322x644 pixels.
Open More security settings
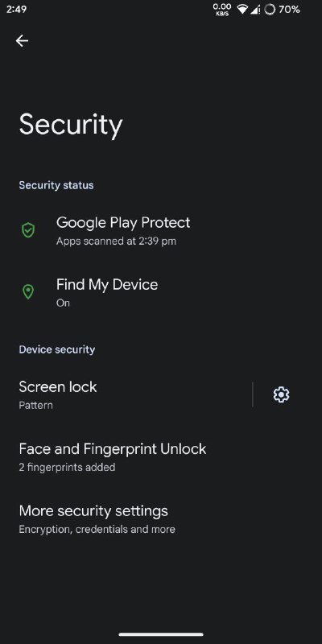coord(161,518)
